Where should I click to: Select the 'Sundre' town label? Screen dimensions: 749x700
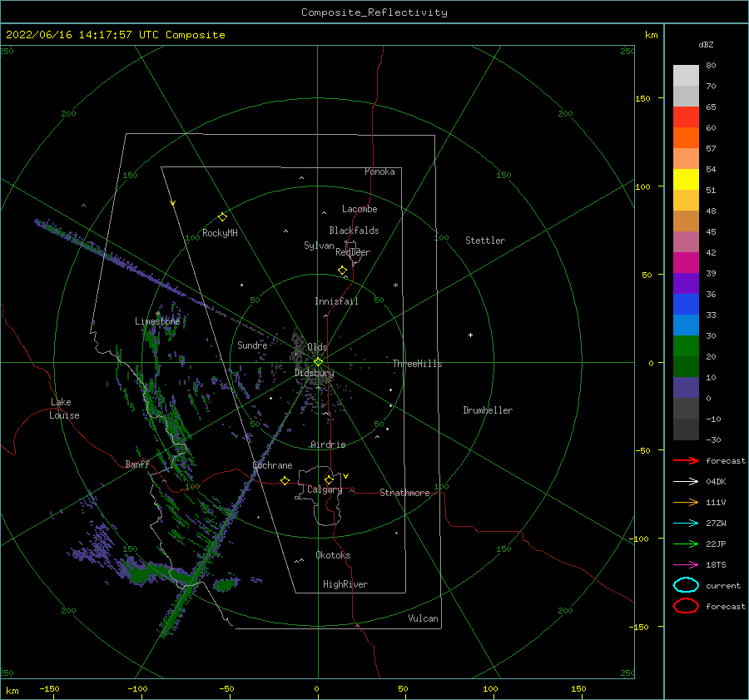(252, 345)
